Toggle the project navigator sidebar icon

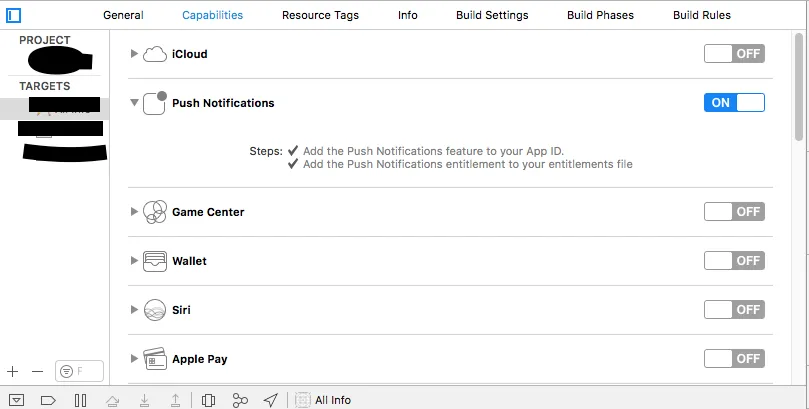(x=14, y=15)
